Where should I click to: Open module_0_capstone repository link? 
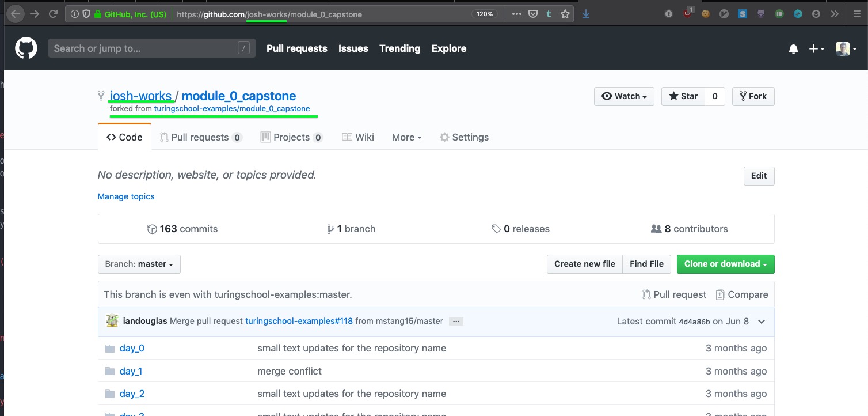coord(239,96)
